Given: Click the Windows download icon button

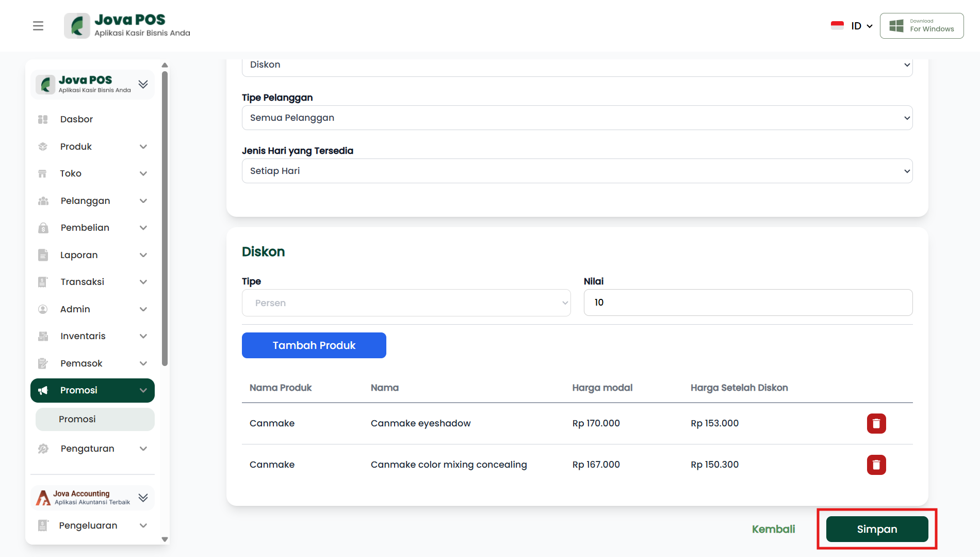Looking at the screenshot, I should click(921, 26).
